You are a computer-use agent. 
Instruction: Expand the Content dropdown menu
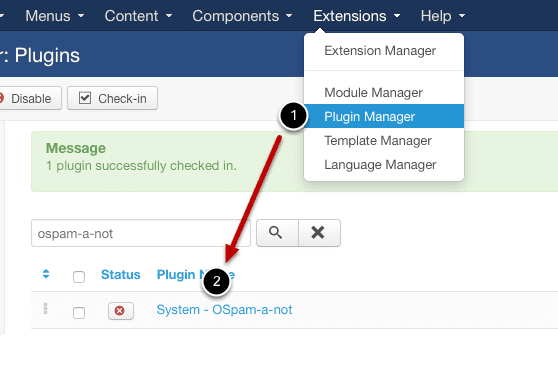(138, 16)
